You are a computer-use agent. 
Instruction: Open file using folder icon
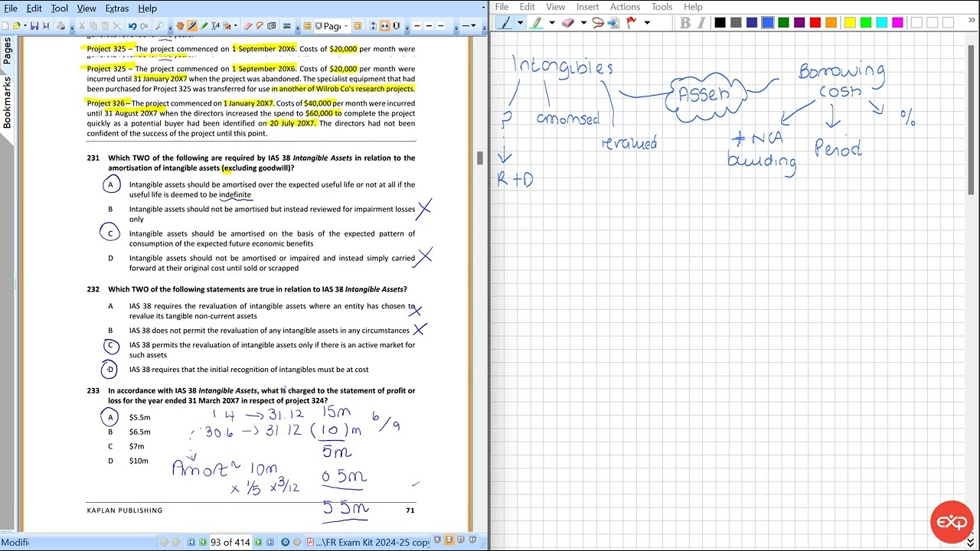coord(16,26)
